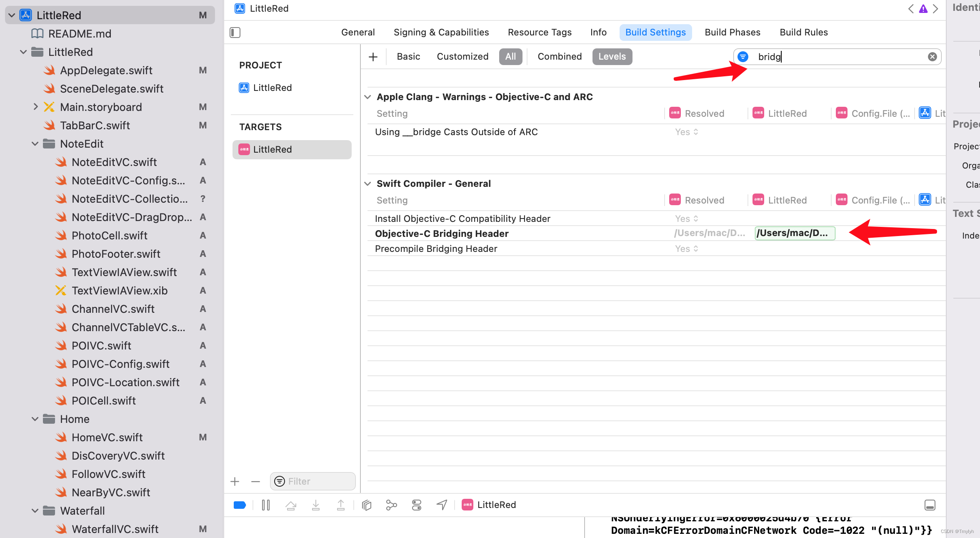Switch to Build Rules tab

pos(804,33)
